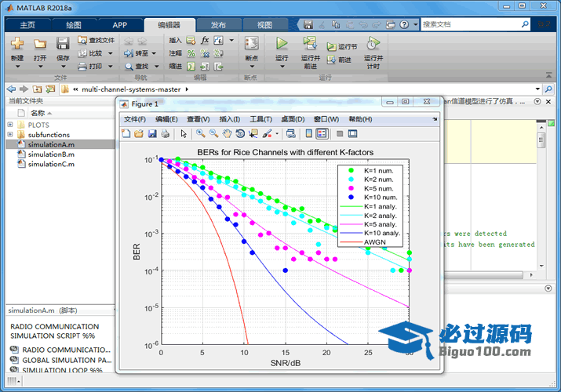Click Open File icon in the figure toolbar
Image resolution: width=561 pixels, height=392 pixels.
pyautogui.click(x=139, y=133)
